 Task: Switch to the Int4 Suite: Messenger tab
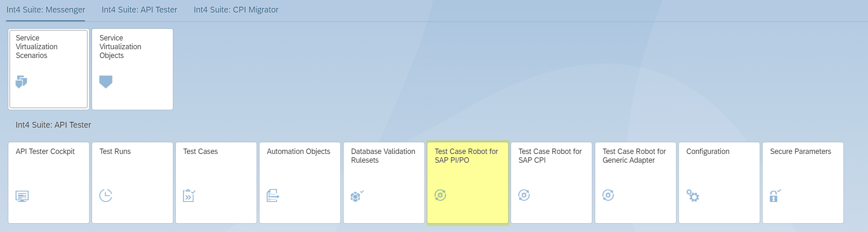click(46, 10)
